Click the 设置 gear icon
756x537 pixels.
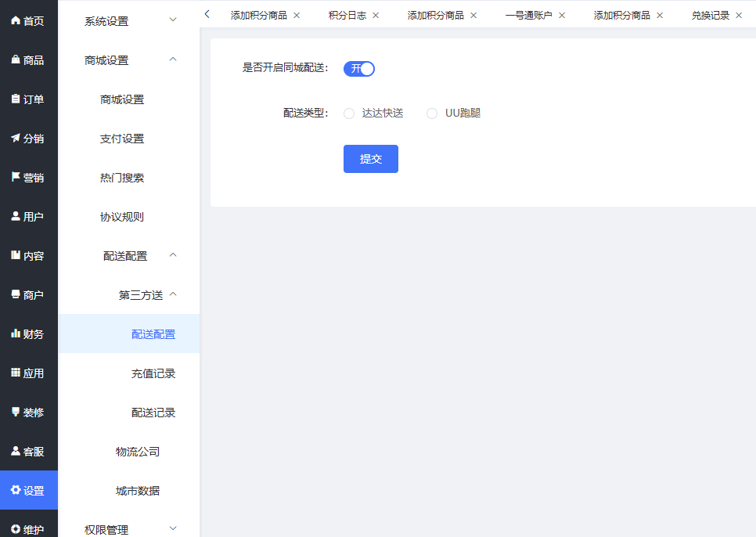pyautogui.click(x=16, y=490)
